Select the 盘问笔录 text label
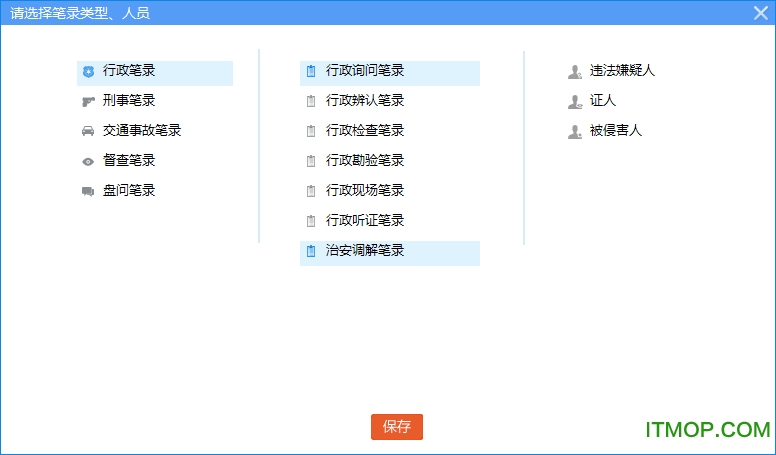The width and height of the screenshot is (776, 455). point(129,191)
